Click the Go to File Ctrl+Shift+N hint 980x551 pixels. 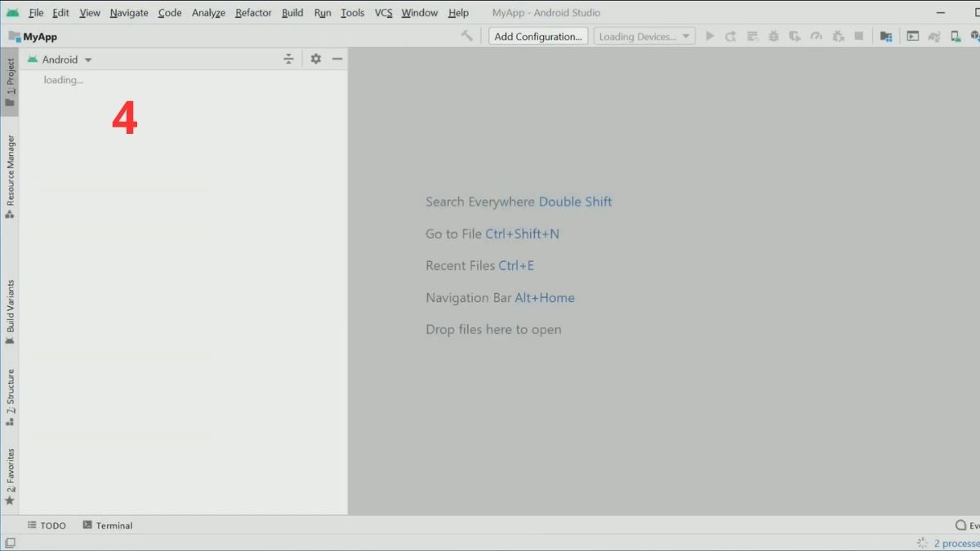(492, 233)
